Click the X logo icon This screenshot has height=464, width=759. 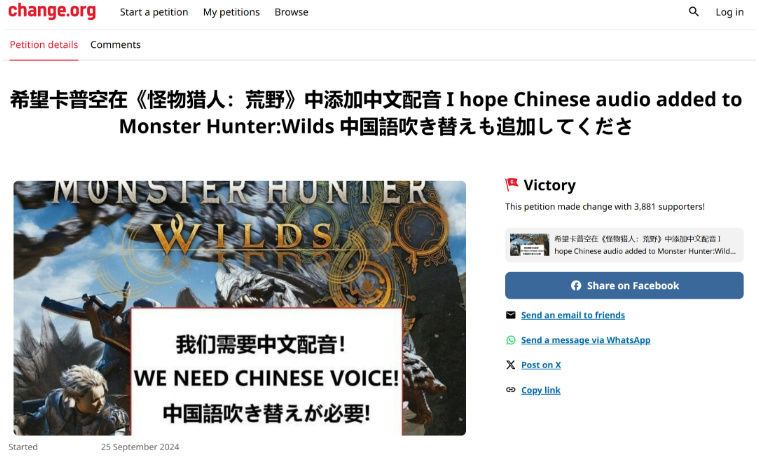click(x=511, y=365)
